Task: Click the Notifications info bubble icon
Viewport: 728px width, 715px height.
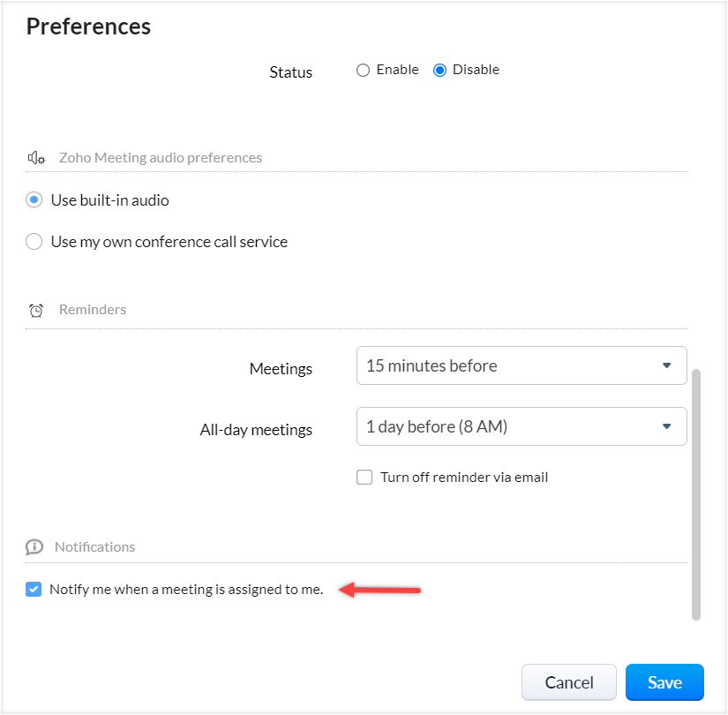Action: pyautogui.click(x=34, y=547)
